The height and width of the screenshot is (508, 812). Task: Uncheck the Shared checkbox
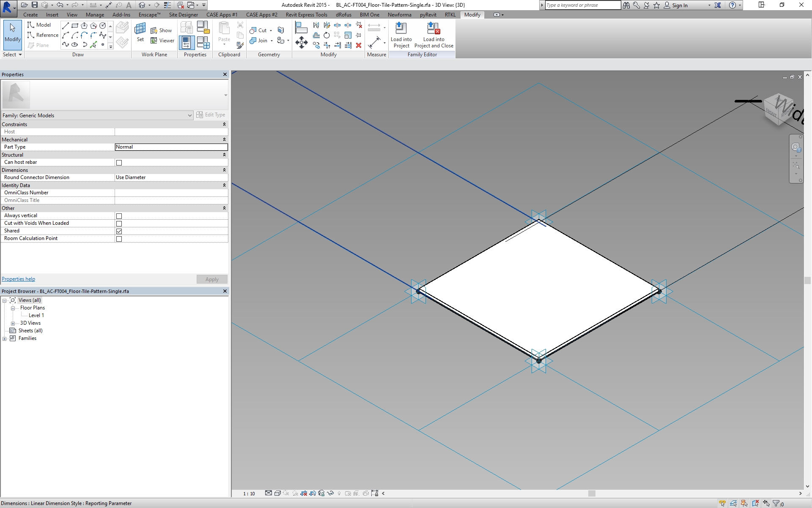point(119,231)
